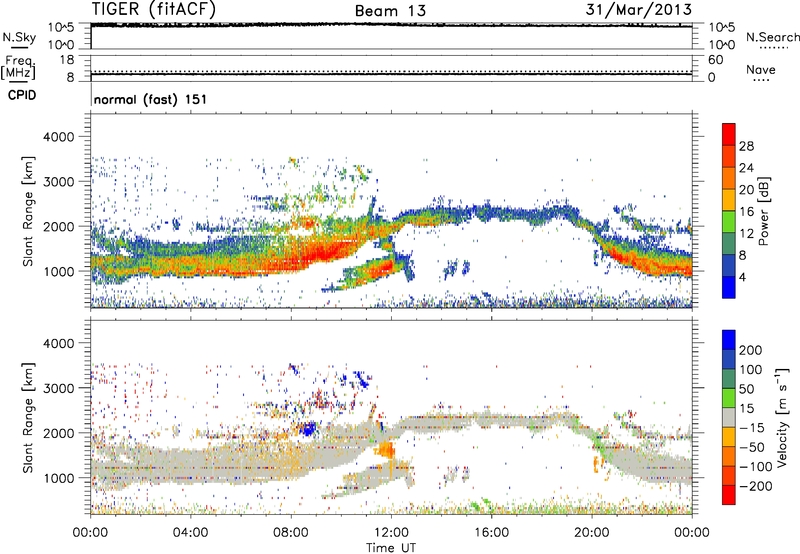Click the "08:00" time tick label
Viewport: 800px width, 554px height.
coord(291,533)
